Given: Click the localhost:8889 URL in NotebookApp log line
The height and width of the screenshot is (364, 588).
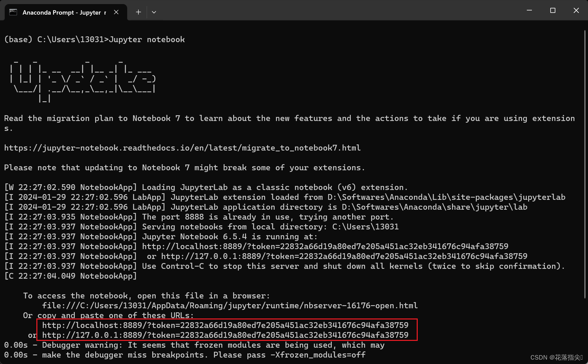Looking at the screenshot, I should coord(325,246).
